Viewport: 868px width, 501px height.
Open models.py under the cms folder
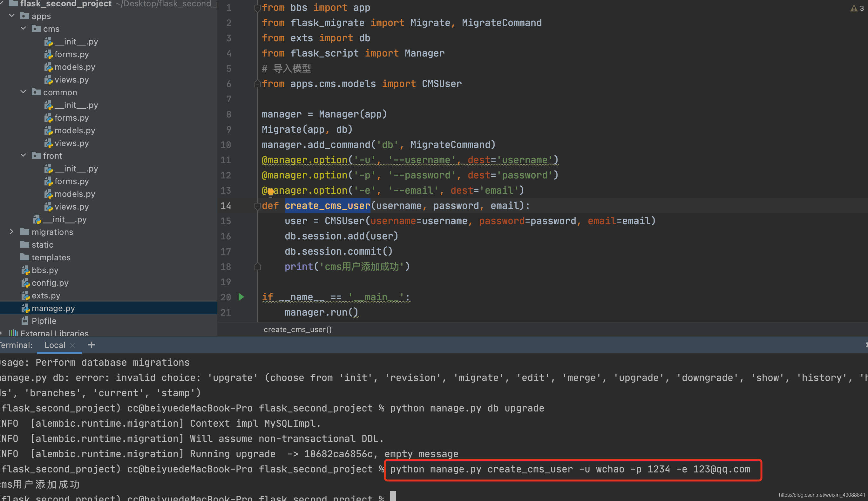[70, 67]
